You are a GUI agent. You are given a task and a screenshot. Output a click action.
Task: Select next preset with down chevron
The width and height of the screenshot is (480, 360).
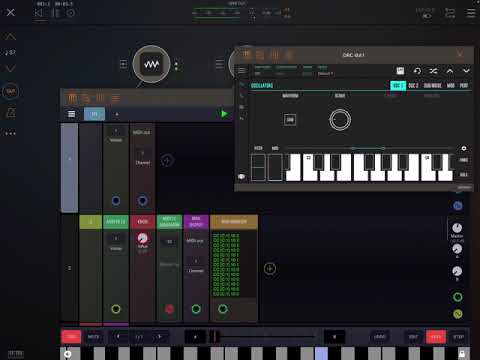(x=466, y=71)
